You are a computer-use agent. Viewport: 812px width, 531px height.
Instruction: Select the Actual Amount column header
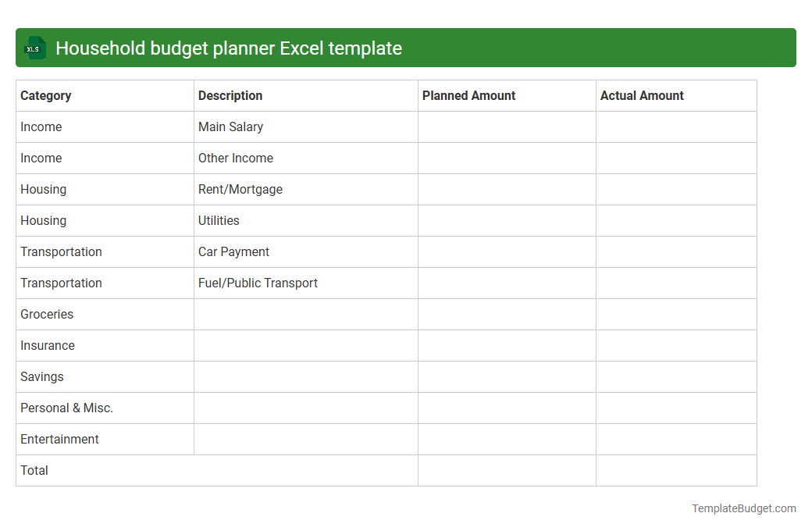click(642, 95)
